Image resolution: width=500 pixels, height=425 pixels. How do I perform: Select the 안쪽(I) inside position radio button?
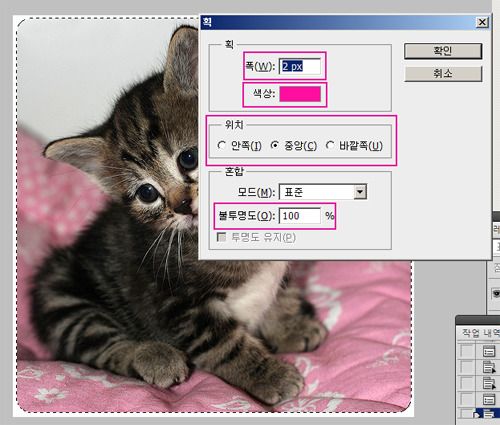(222, 145)
